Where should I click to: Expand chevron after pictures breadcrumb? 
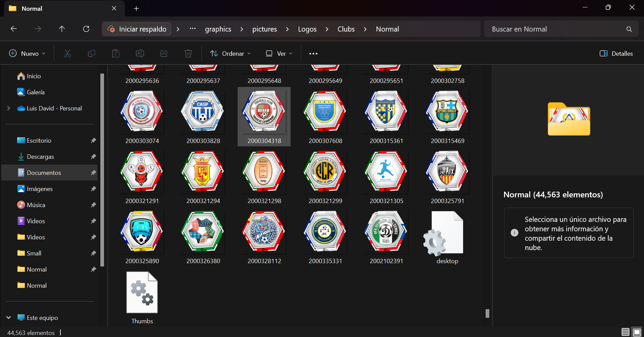287,29
